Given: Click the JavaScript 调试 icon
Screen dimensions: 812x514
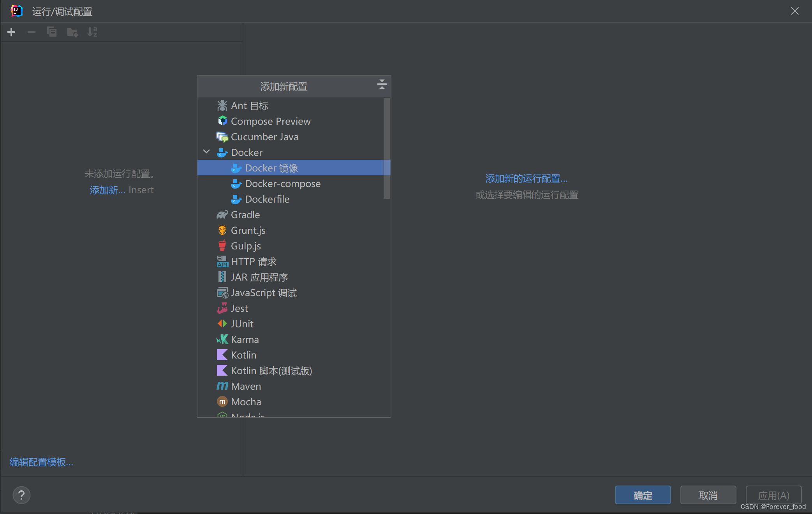Looking at the screenshot, I should (222, 293).
